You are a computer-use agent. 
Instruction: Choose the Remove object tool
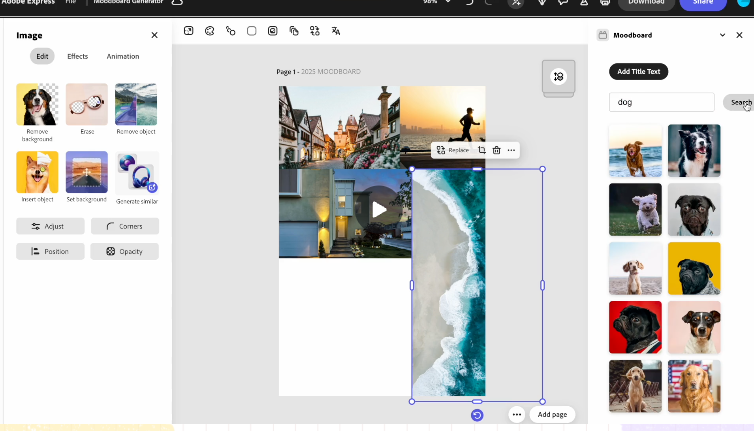point(136,104)
